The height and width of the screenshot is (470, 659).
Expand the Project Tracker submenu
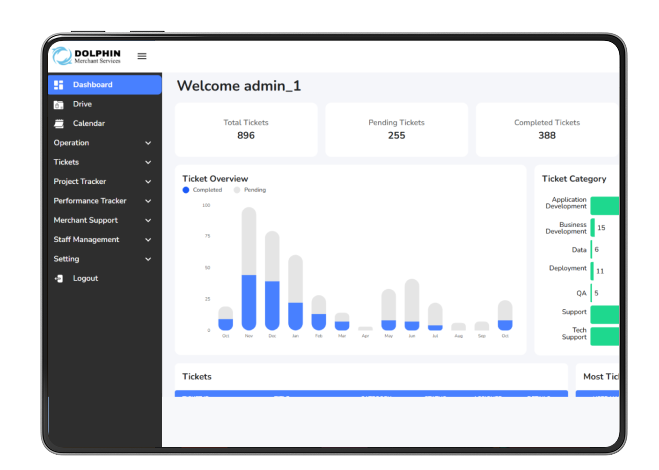[x=104, y=182]
